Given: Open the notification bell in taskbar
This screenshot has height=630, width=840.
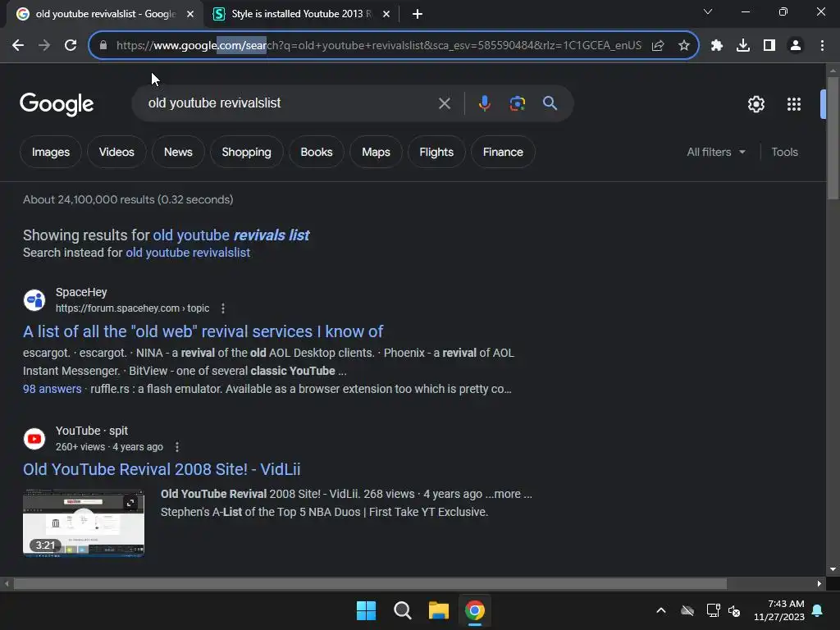Looking at the screenshot, I should tap(818, 610).
